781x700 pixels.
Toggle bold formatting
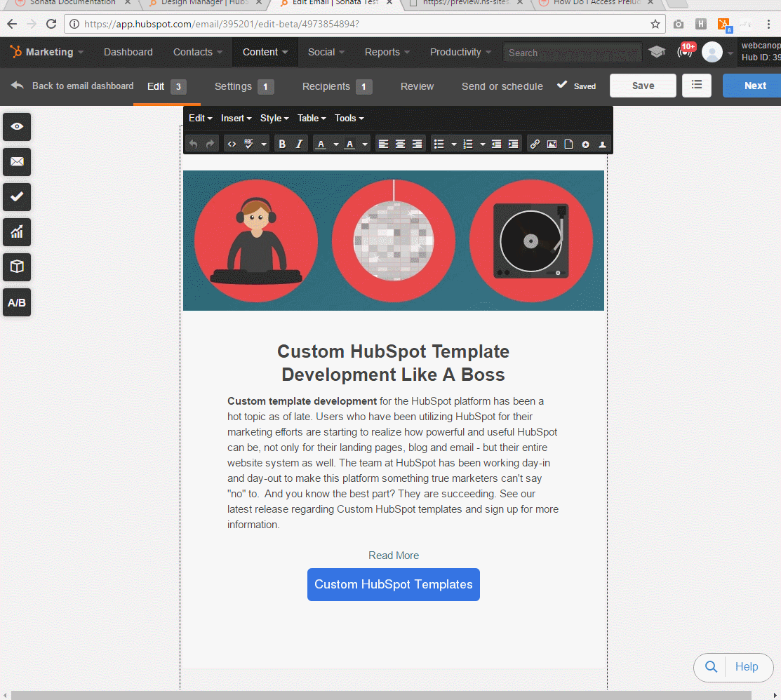tap(282, 144)
